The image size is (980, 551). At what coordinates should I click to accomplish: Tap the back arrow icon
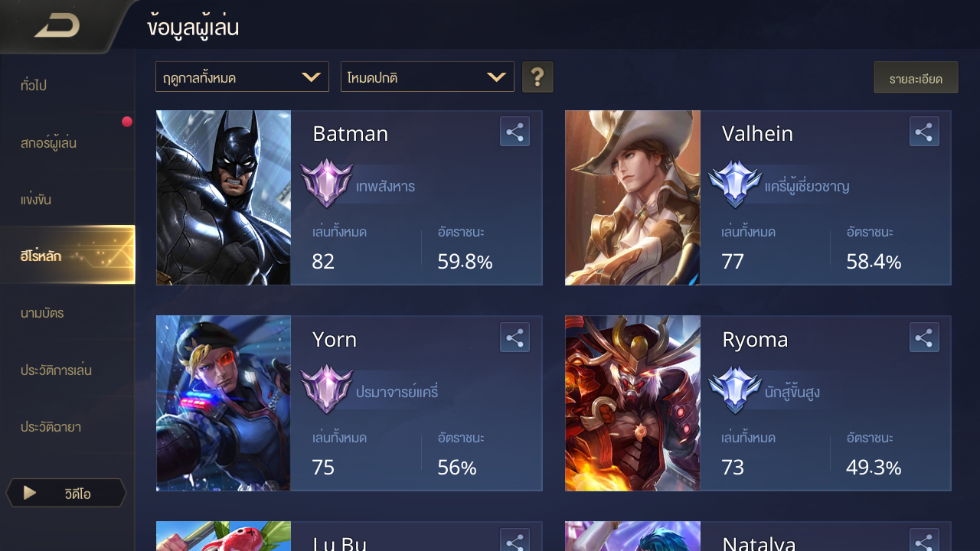click(57, 27)
